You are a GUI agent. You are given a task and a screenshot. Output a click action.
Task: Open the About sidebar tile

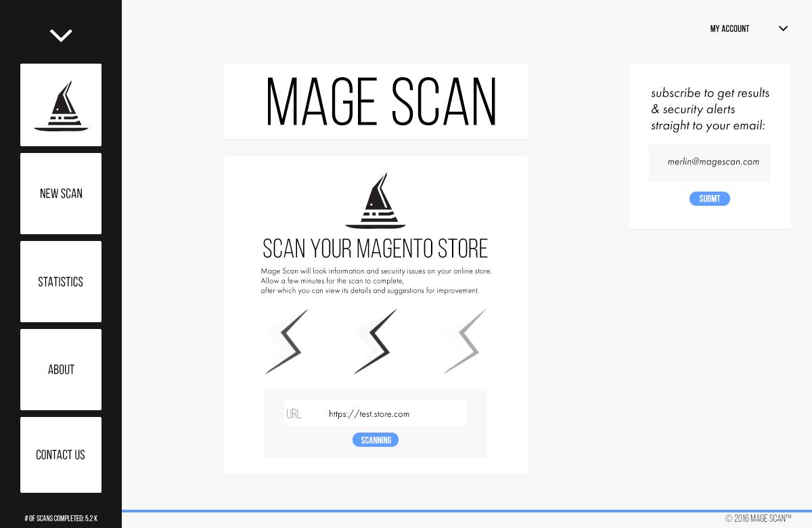[x=61, y=370]
